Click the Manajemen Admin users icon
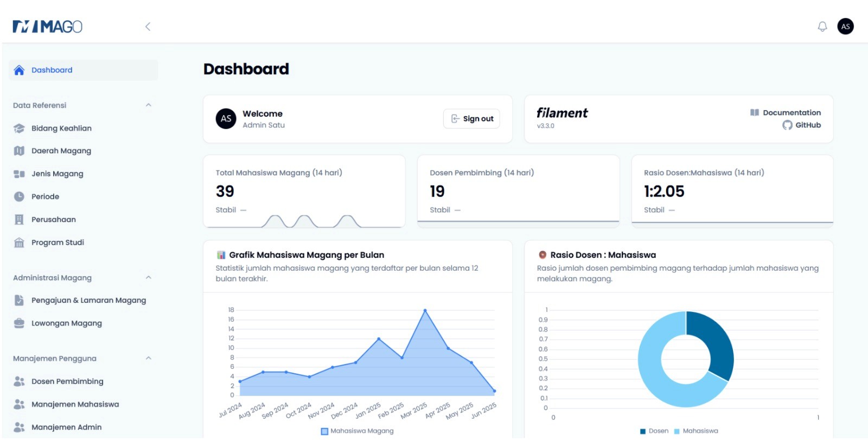The height and width of the screenshot is (440, 868). click(19, 427)
